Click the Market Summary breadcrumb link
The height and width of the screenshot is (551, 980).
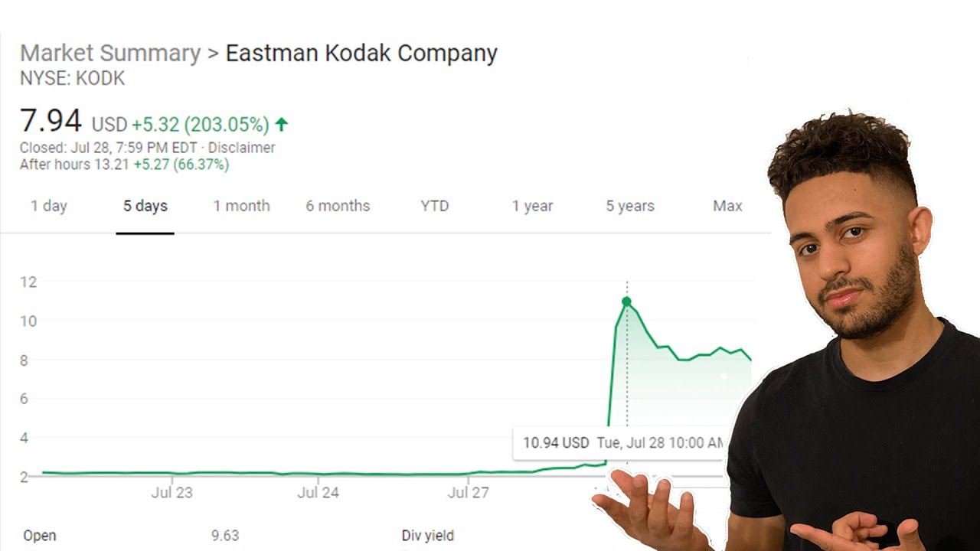click(110, 54)
